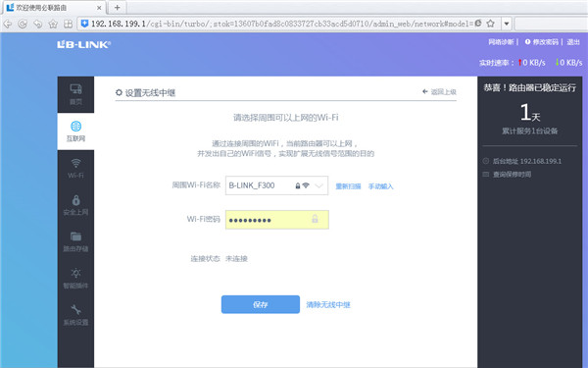This screenshot has height=368, width=588.
Task: Click the B-LINK logo
Action: (x=84, y=44)
